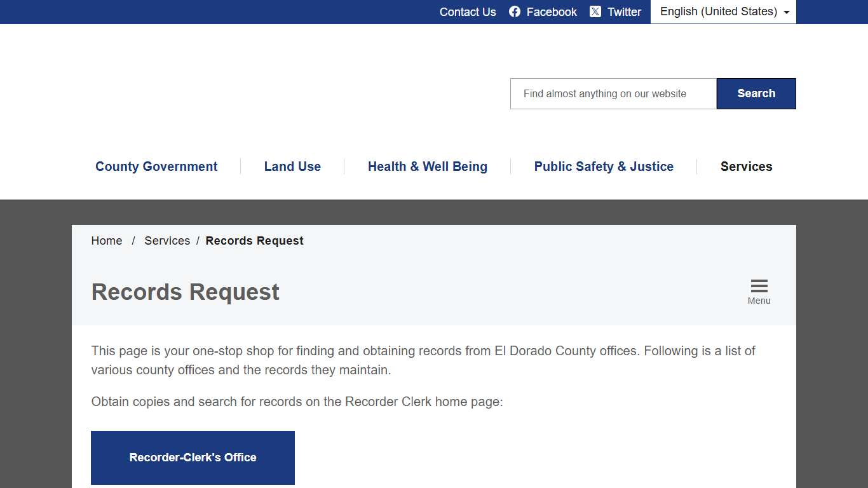Click the Facebook icon
The width and height of the screenshot is (868, 488).
click(513, 11)
